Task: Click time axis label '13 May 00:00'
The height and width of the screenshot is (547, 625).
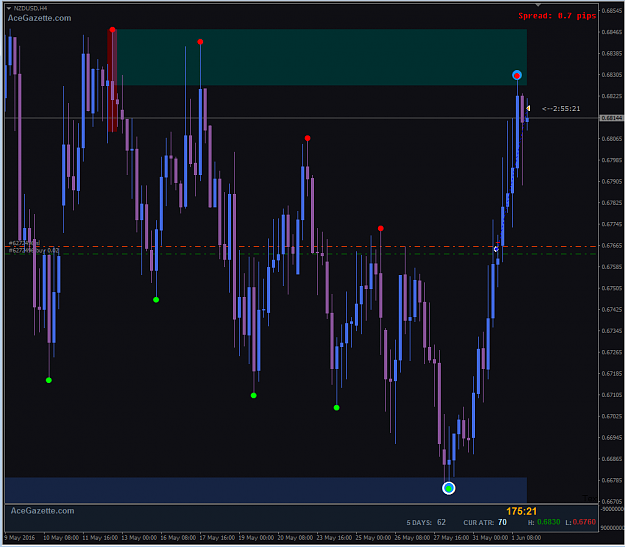Action: 139,538
